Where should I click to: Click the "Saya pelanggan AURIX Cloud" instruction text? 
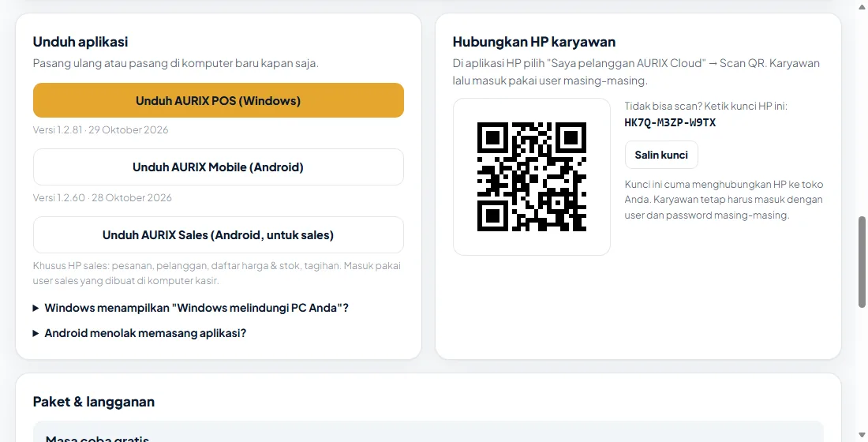point(636,72)
